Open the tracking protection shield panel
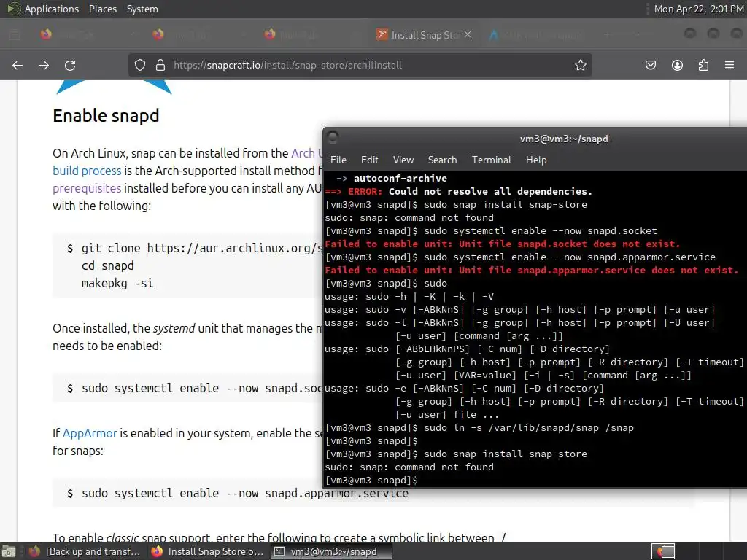Image resolution: width=747 pixels, height=560 pixels. 139,65
